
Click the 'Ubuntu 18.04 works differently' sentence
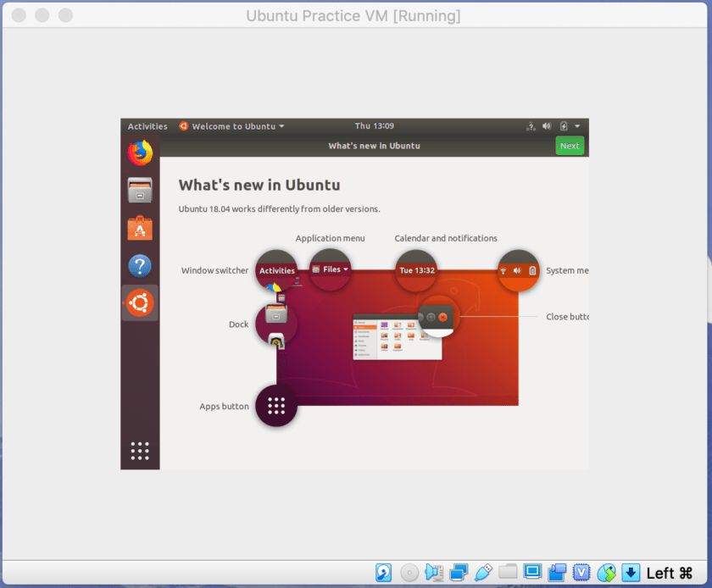pos(279,209)
